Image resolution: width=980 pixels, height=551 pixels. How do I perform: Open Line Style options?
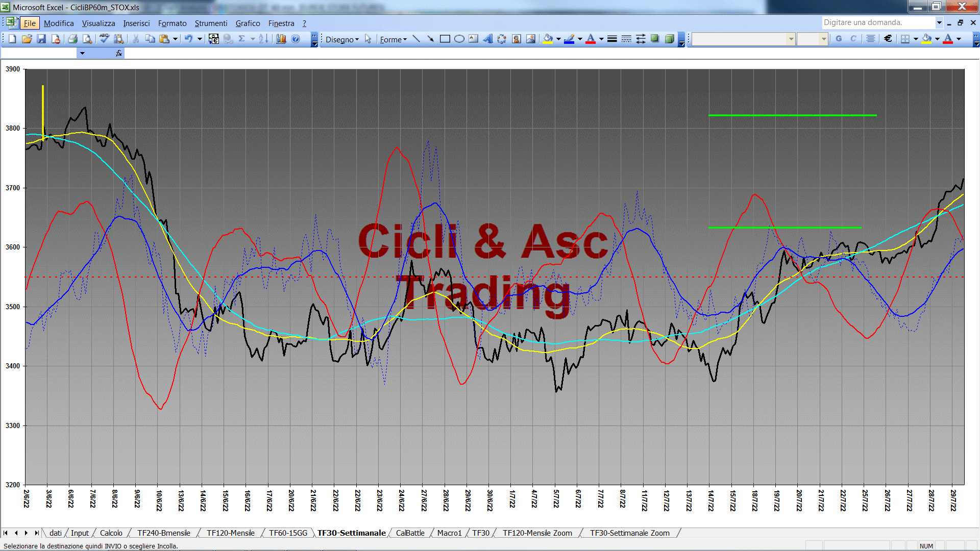tap(612, 39)
